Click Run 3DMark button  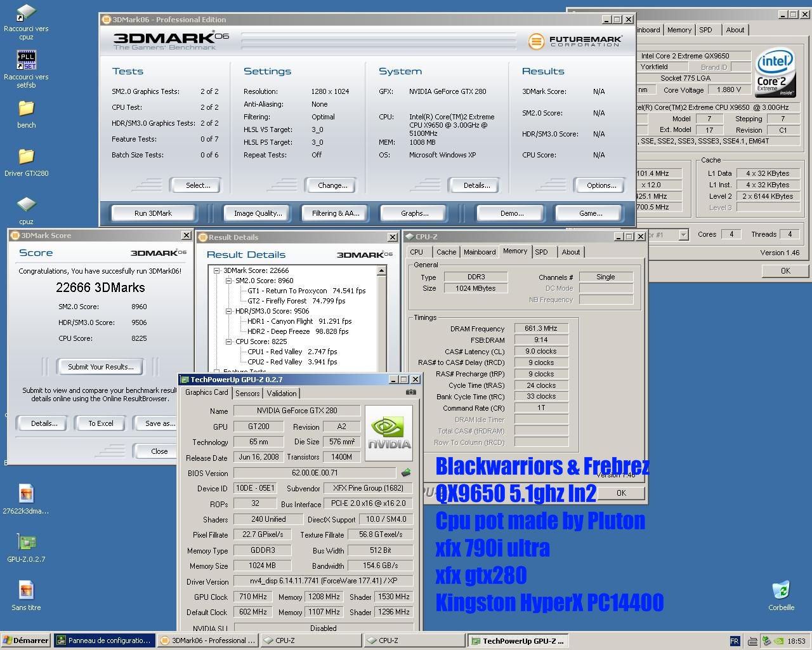pos(153,213)
